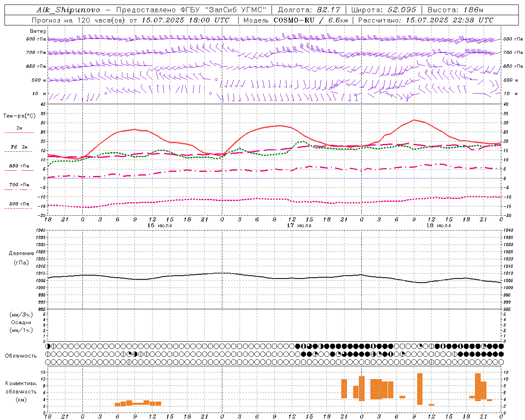Click the 700 гПа temperature legend label
525x420 pixels.
19,185
